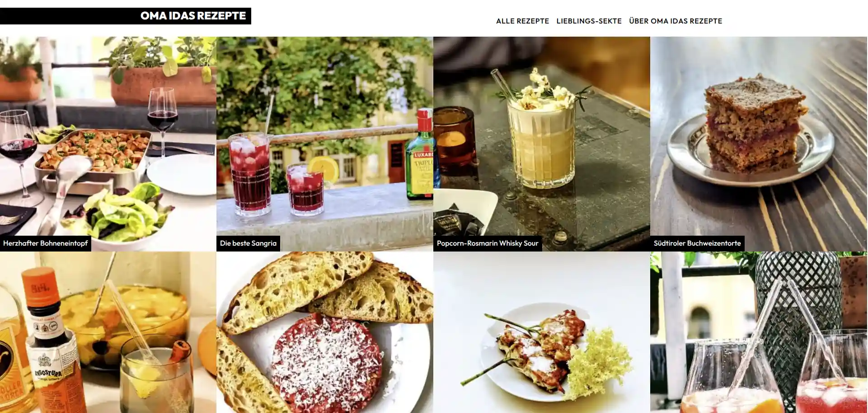
Task: Open the glass-straw cocktails recipe tile
Action: pyautogui.click(x=759, y=332)
